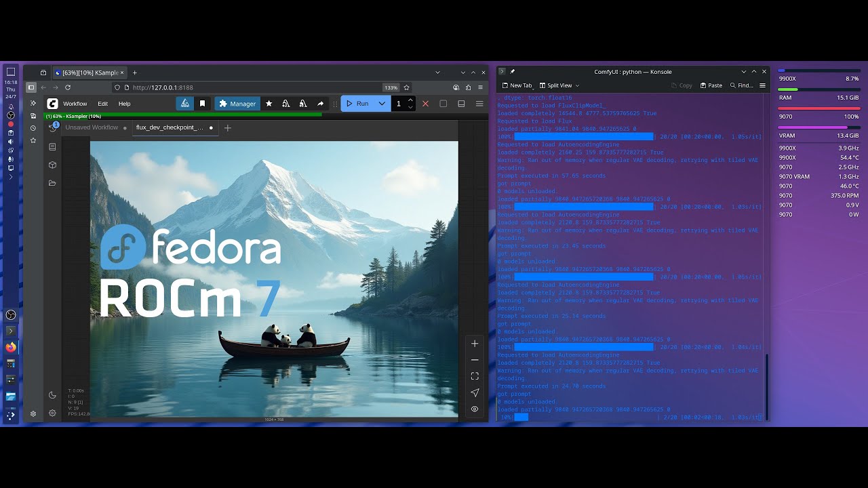
Task: Open the Edit menu in ComfyUI
Action: click(x=102, y=104)
